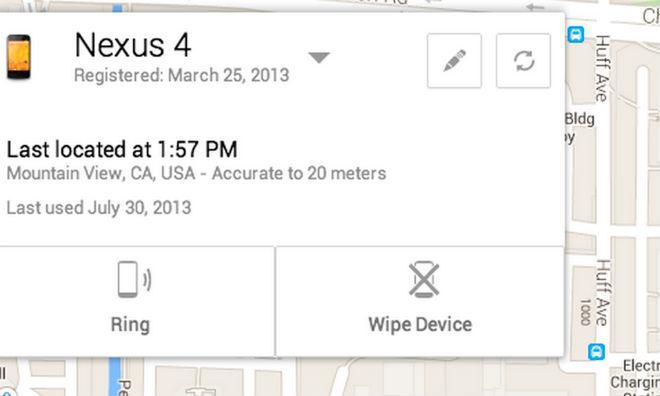
Task: Click the Last used July 30, 2013 line
Action: pos(99,207)
